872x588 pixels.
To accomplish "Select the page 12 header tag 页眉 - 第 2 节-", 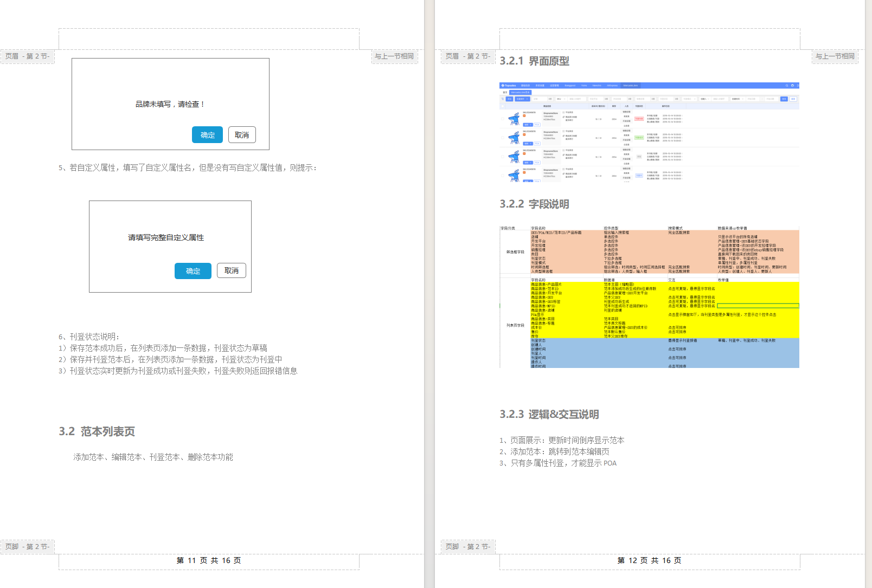I will (468, 56).
